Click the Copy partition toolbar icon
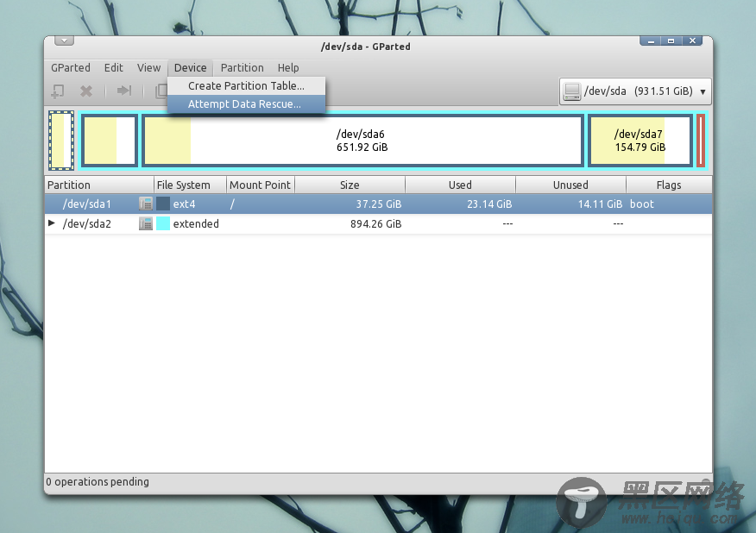756x533 pixels. click(x=161, y=91)
